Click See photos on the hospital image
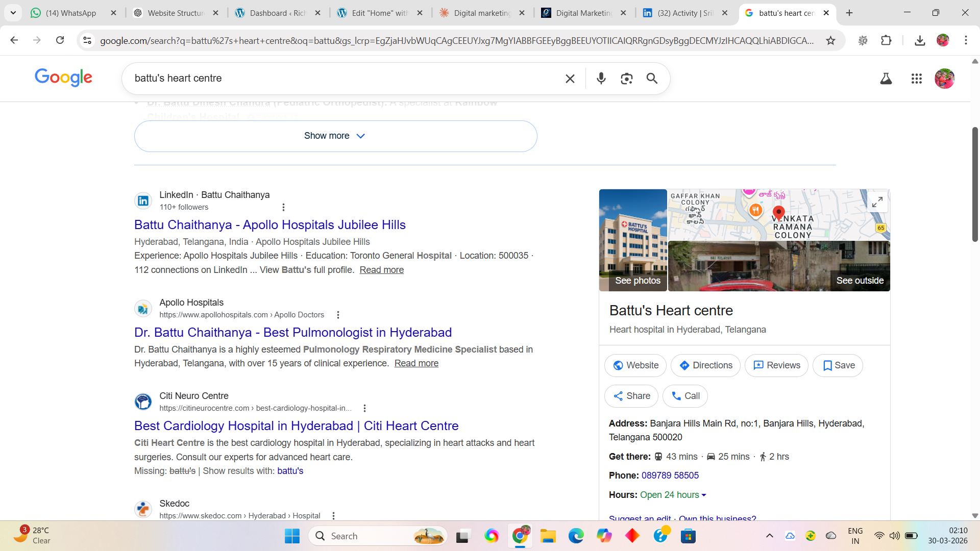The image size is (980, 551). 638,281
